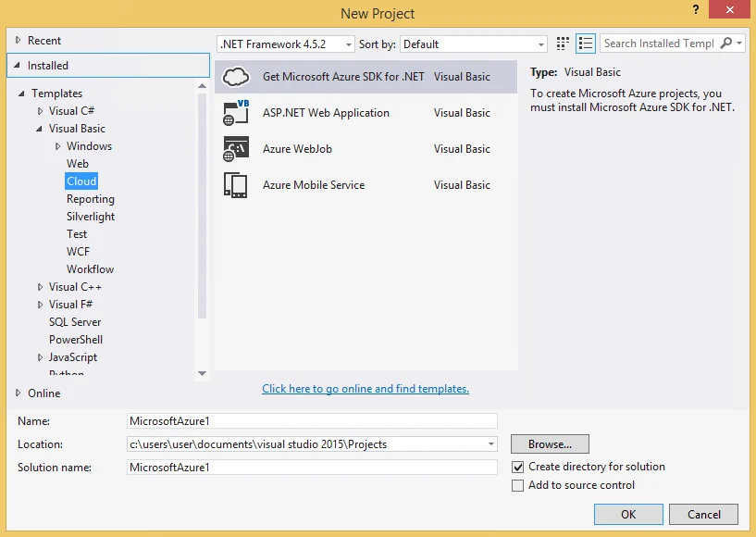Select Get Microsoft Azure SDK for .NET template
The height and width of the screenshot is (537, 756).
(366, 77)
